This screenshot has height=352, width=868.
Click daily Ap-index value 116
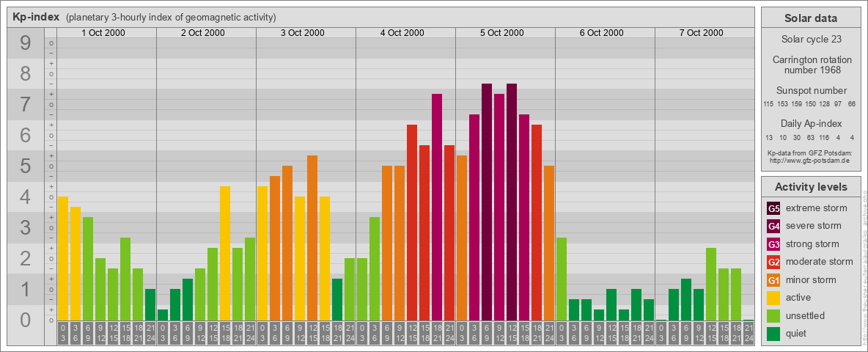(x=824, y=137)
